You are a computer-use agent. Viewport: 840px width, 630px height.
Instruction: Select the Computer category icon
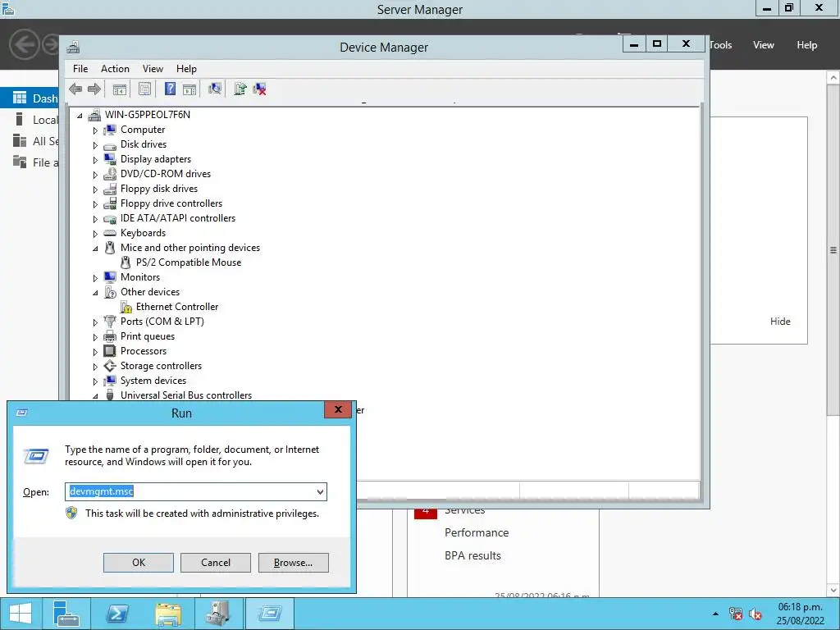110,130
